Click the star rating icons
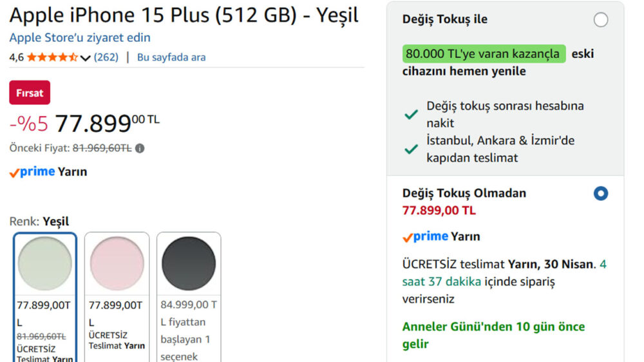This screenshot has height=362, width=644. click(52, 57)
